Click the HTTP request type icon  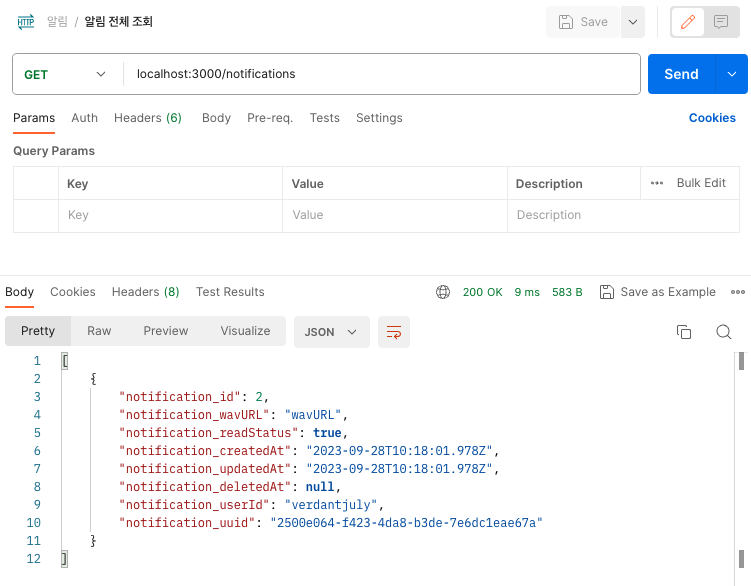26,22
